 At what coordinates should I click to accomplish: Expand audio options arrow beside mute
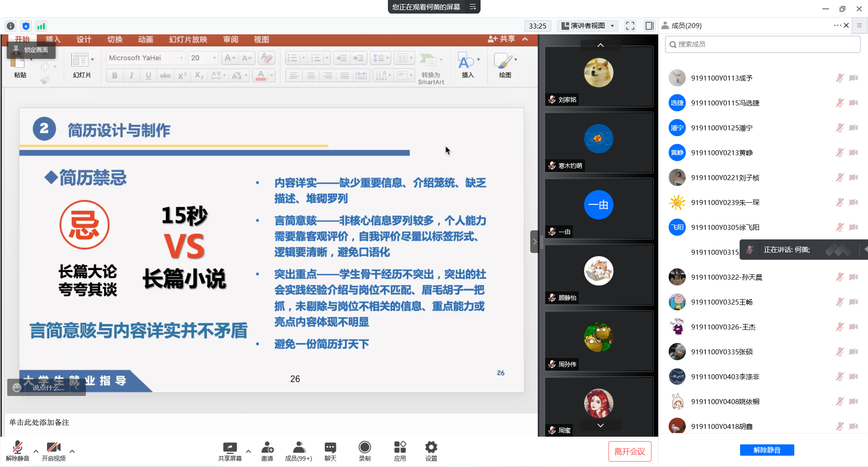click(x=36, y=451)
